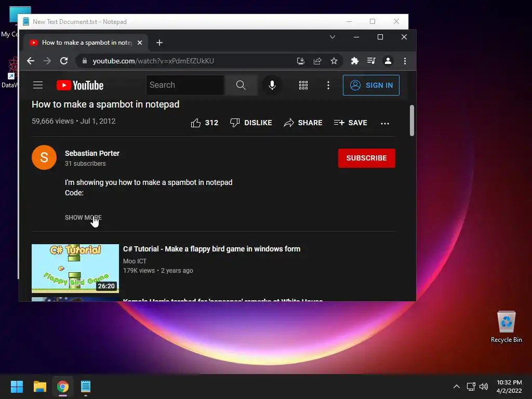This screenshot has width=532, height=399.
Task: Close the spambot YouTube tab
Action: [x=140, y=43]
